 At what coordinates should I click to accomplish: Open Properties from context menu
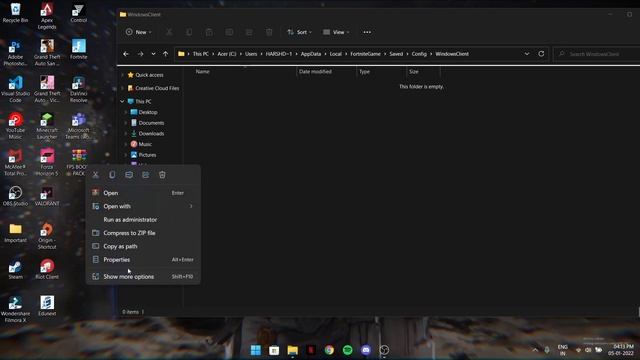coord(143,260)
